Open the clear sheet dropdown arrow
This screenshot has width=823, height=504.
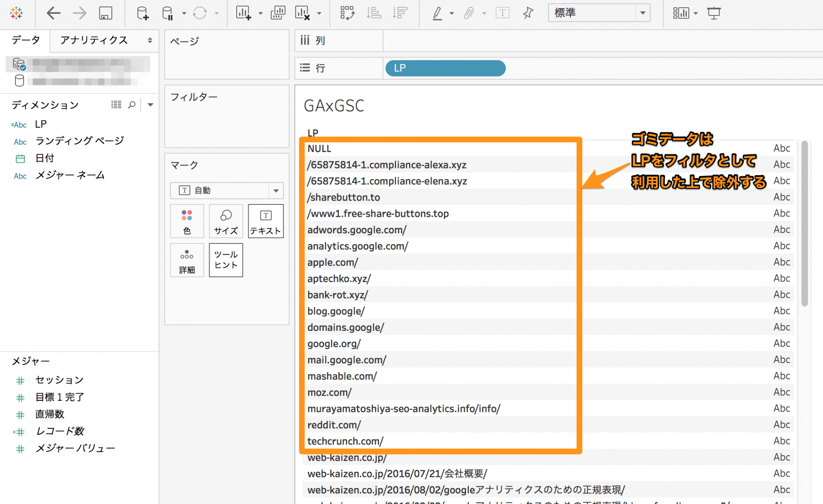[319, 13]
